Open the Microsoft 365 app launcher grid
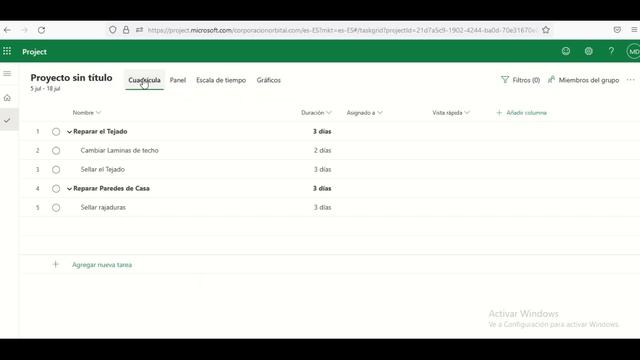 7,51
